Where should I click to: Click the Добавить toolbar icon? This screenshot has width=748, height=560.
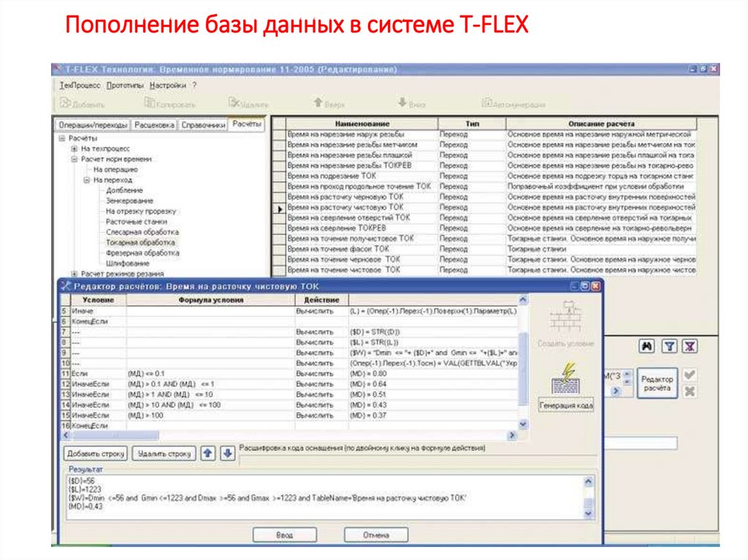pos(65,103)
